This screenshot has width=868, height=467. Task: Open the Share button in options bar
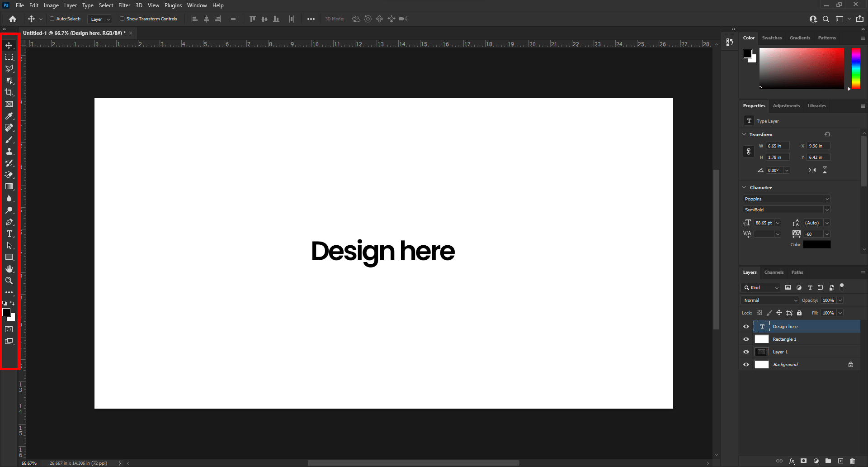pos(860,19)
